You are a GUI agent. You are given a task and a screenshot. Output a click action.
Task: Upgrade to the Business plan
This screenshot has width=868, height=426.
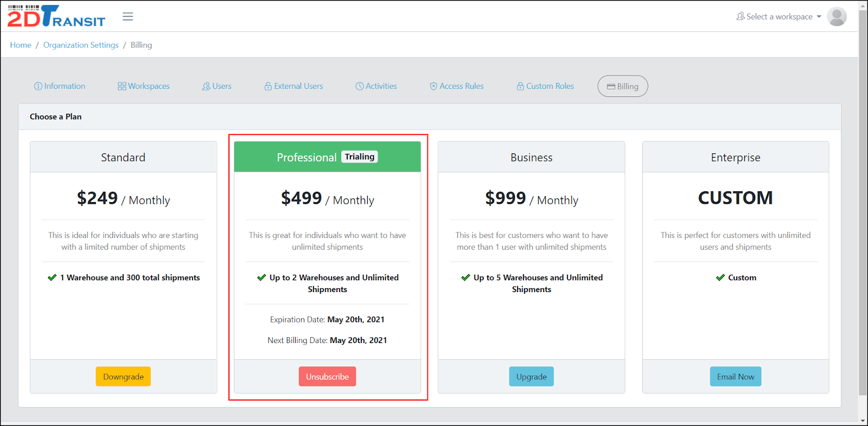coord(531,377)
